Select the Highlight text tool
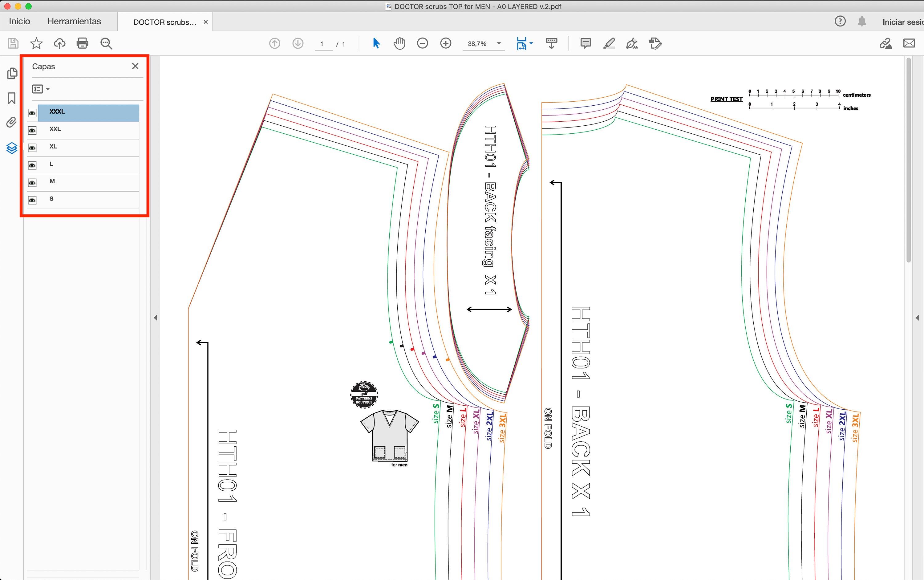Image resolution: width=924 pixels, height=580 pixels. click(609, 43)
